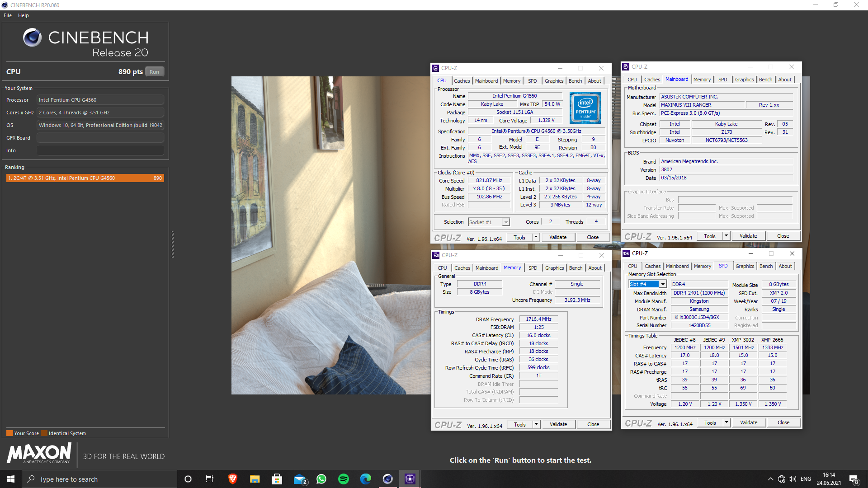
Task: Click CPU-Z icon in top-left window title
Action: [x=435, y=68]
